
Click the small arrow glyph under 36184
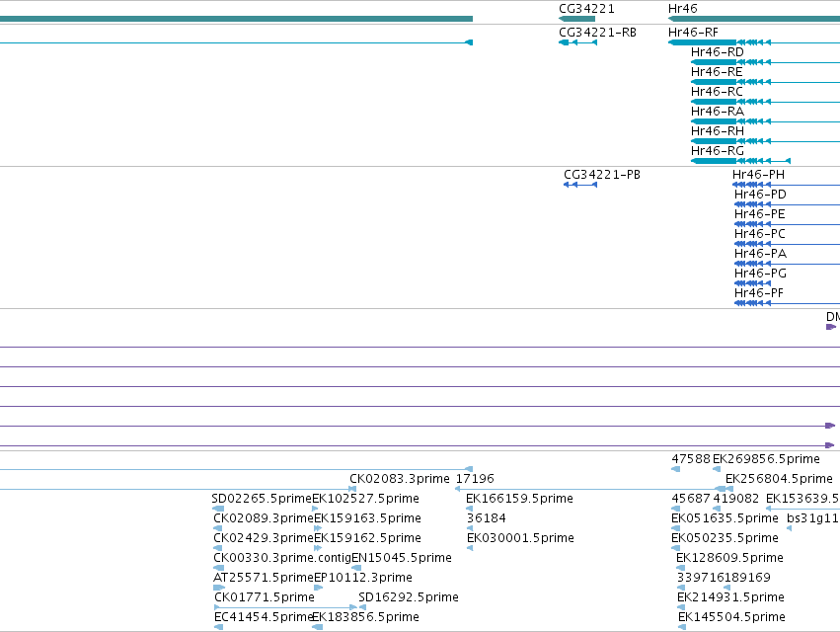470,528
